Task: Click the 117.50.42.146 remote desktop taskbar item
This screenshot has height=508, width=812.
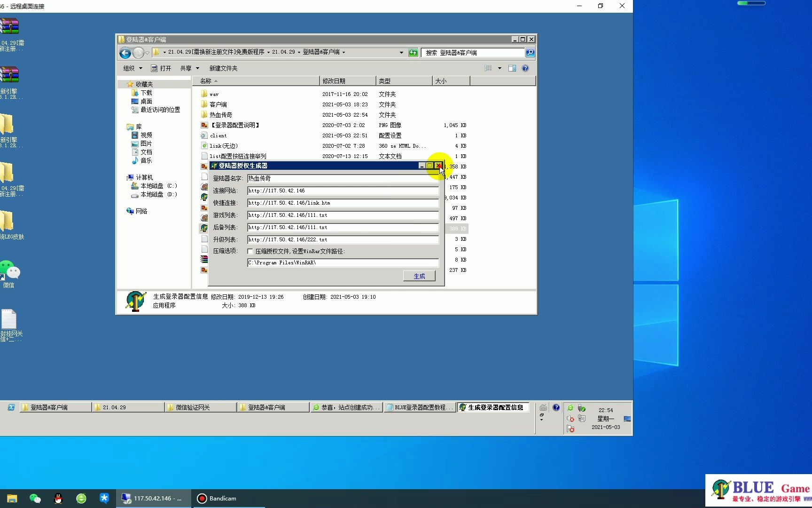Action: click(x=154, y=499)
